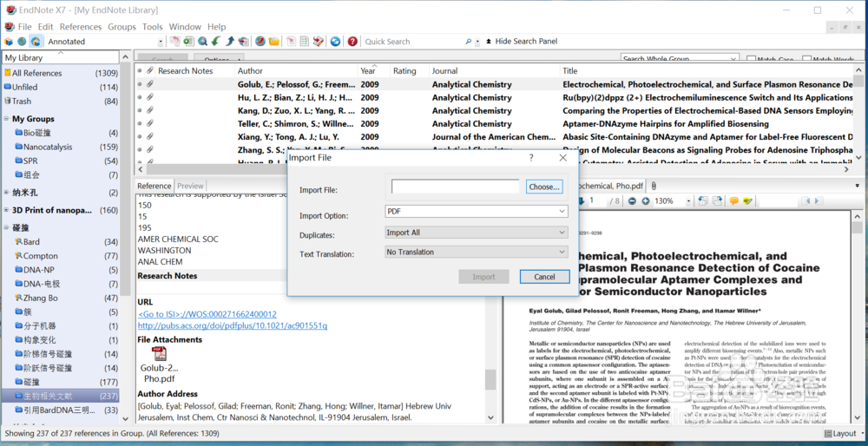Image resolution: width=868 pixels, height=446 pixels.
Task: Open the Go to ISI WOS link
Action: (207, 314)
